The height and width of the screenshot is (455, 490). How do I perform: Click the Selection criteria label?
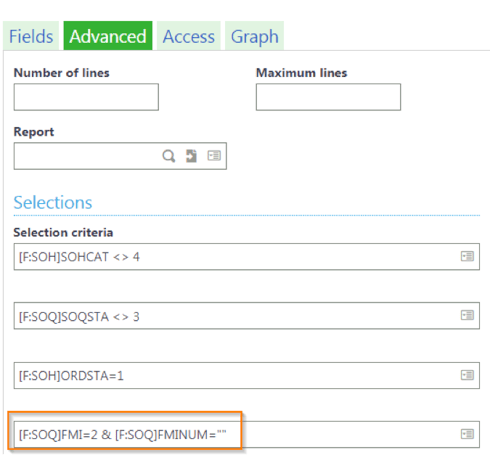click(63, 232)
